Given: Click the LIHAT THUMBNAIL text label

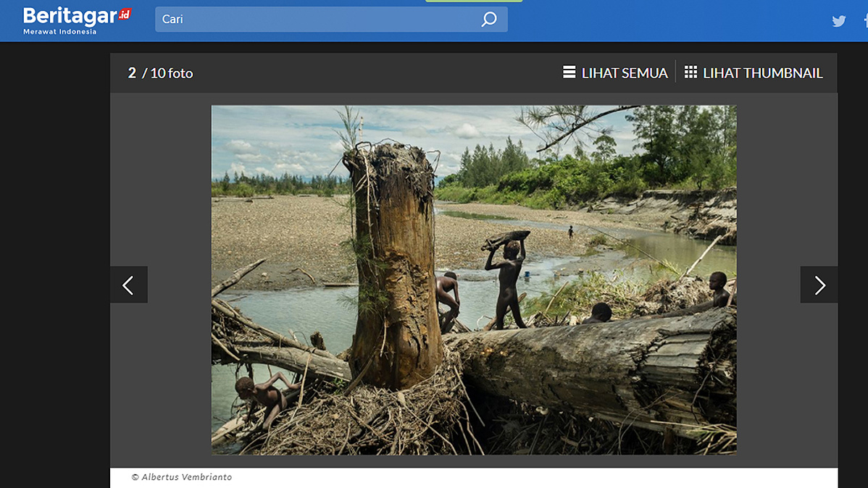Looking at the screenshot, I should [x=763, y=73].
